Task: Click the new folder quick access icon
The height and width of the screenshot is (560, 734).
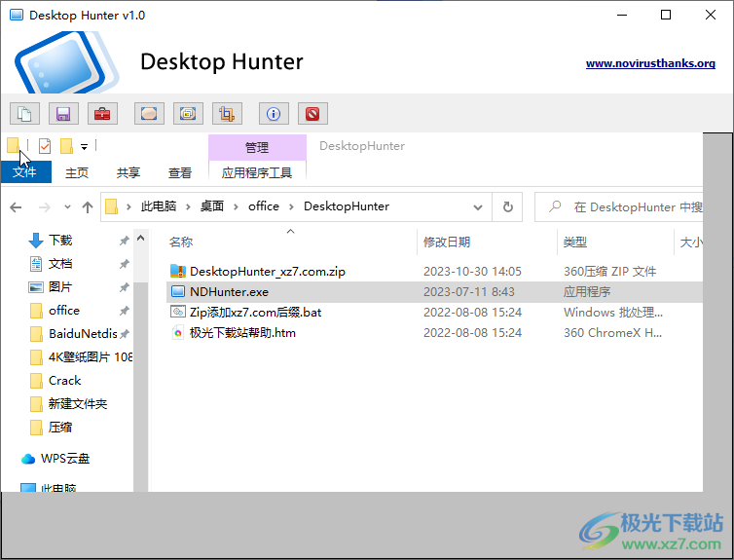Action: click(66, 146)
